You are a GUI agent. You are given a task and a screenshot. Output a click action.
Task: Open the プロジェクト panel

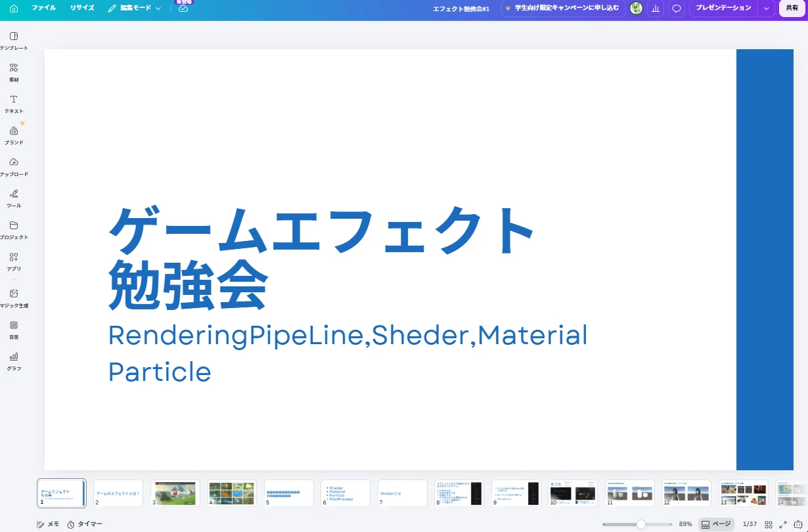[x=14, y=230]
